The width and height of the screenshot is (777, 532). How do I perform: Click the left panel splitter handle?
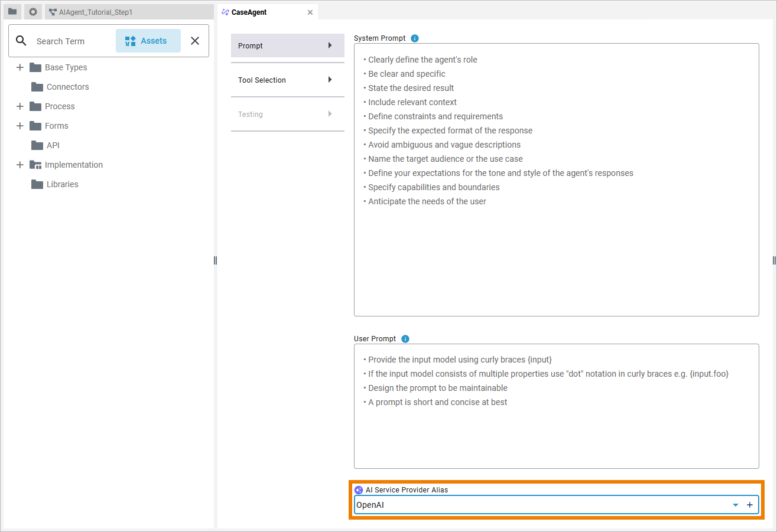click(x=215, y=260)
